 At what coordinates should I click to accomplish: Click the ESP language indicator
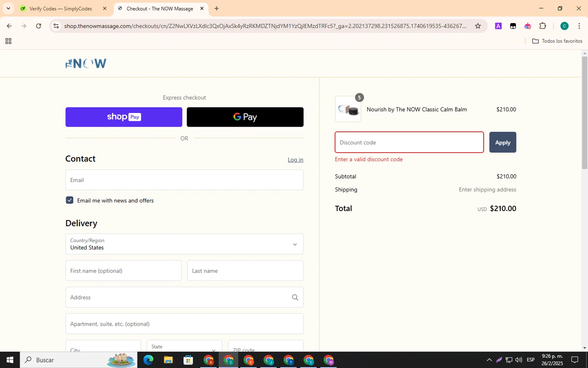(531, 360)
